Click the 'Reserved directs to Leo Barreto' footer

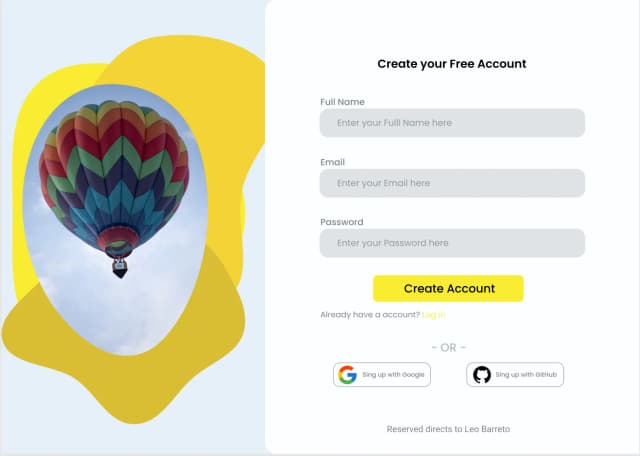point(448,429)
